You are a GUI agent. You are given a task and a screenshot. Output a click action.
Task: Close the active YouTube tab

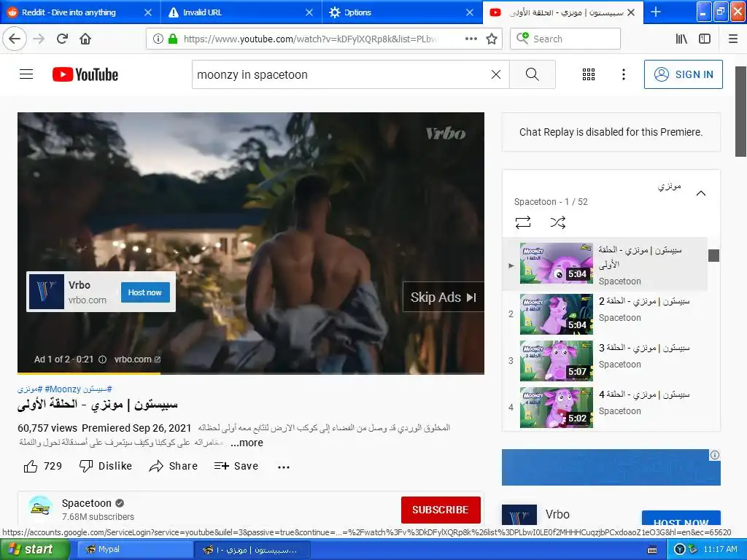tap(631, 12)
